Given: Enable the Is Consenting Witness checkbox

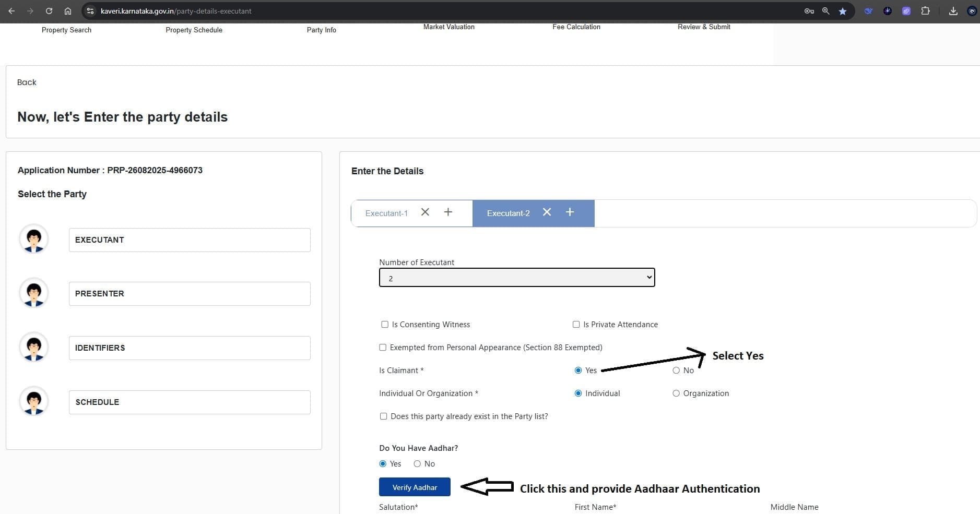Looking at the screenshot, I should point(385,325).
